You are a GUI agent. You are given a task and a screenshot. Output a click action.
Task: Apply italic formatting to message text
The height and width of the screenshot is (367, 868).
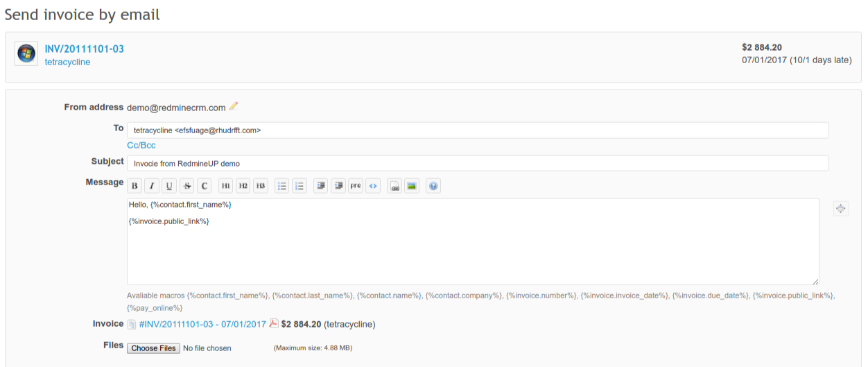pos(152,186)
